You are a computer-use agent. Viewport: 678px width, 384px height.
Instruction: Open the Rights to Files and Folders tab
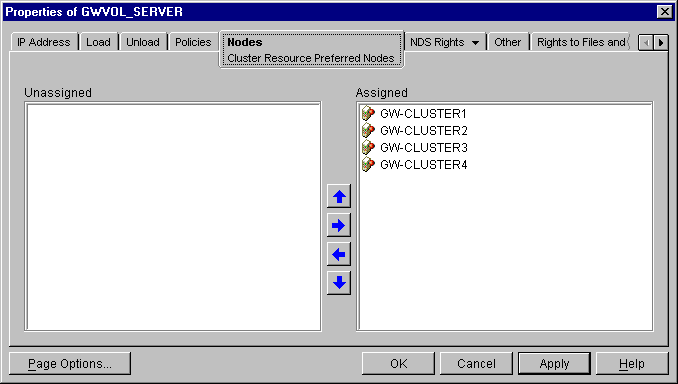tap(581, 42)
